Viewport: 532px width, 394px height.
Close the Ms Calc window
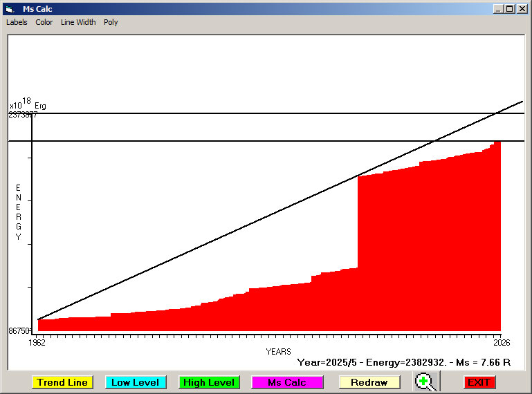point(521,9)
